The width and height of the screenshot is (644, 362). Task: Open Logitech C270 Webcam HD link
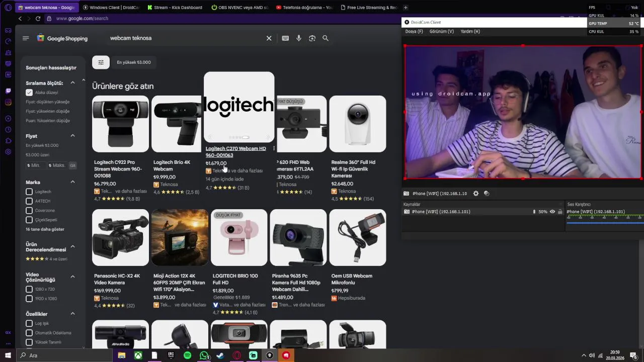pos(236,152)
